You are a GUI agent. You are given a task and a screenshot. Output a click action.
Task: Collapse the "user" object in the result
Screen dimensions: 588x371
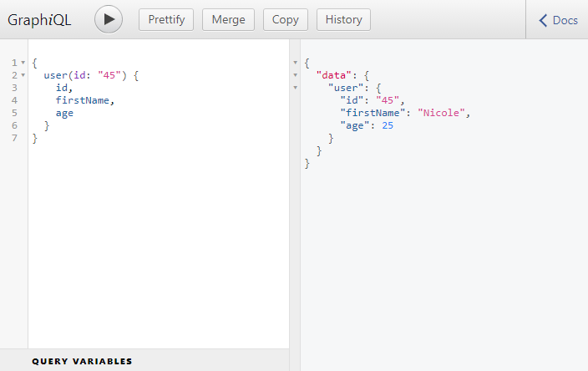tap(294, 88)
